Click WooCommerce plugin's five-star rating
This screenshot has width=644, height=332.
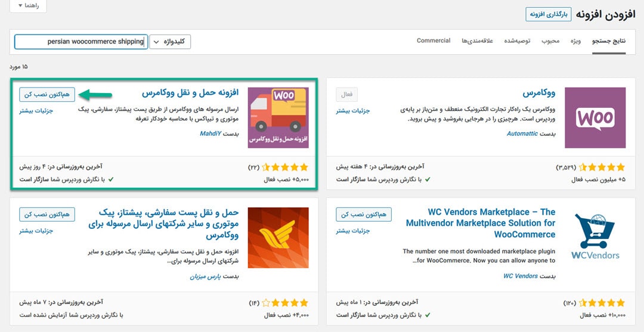(603, 167)
